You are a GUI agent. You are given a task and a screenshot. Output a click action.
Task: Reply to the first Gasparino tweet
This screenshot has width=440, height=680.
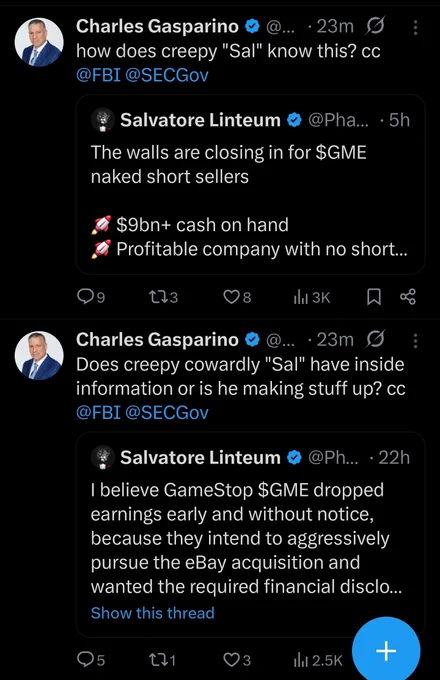[91, 297]
